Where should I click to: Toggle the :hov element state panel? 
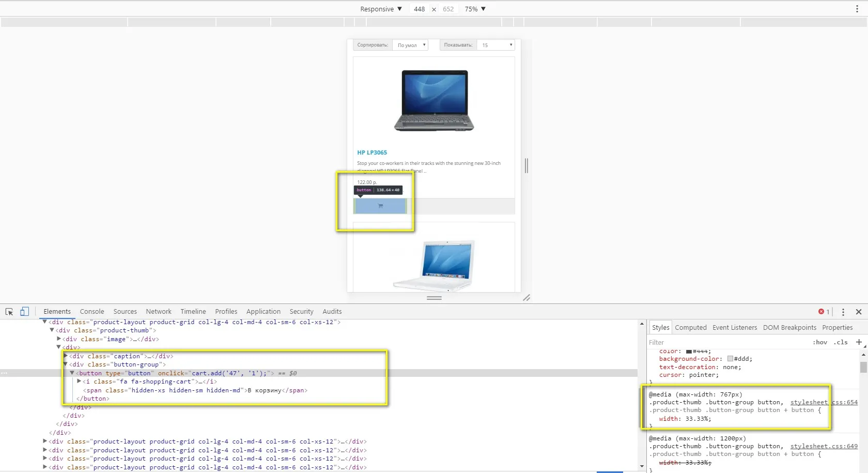click(x=820, y=342)
